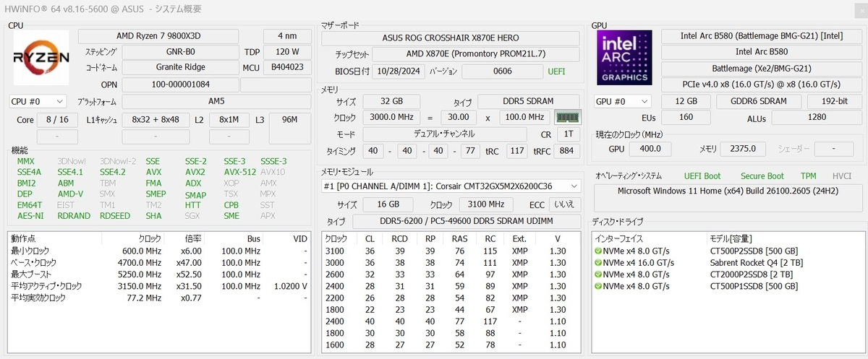Click the 3100 XMP timing row
Image resolution: width=868 pixels, height=359 pixels.
pyautogui.click(x=450, y=251)
